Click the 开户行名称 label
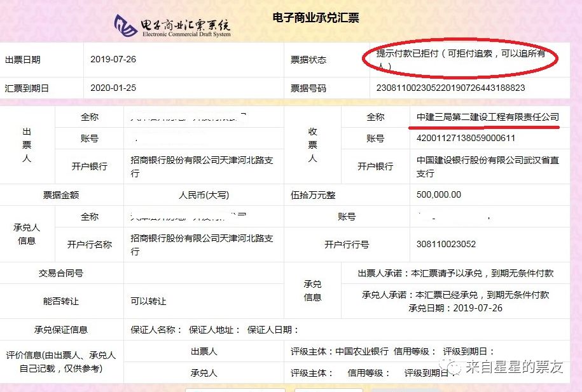582x392 pixels. coord(90,245)
